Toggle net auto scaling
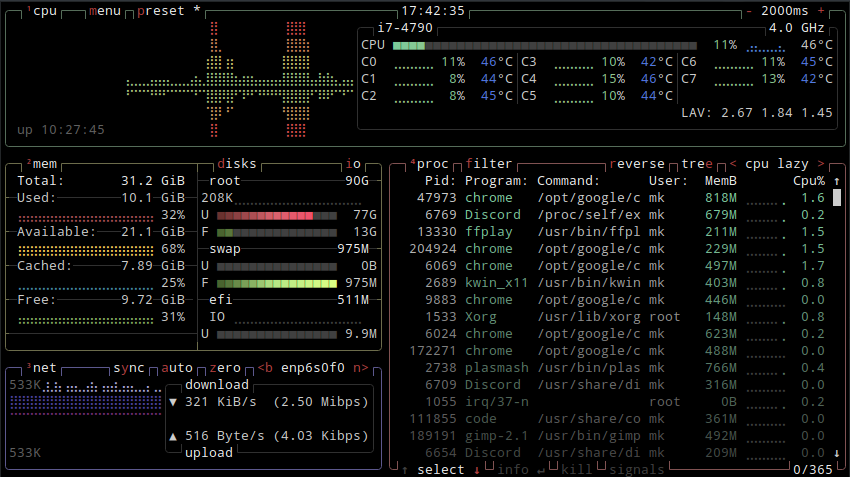This screenshot has height=477, width=850. (177, 368)
